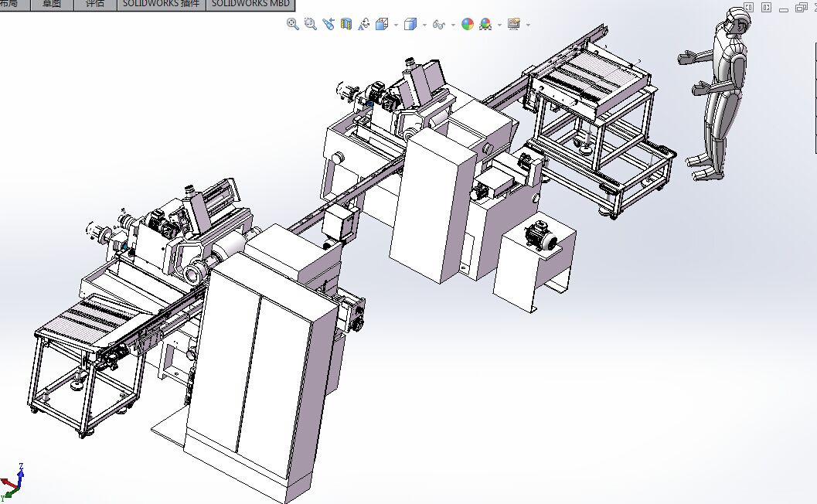Open the SOLIDWORKS 插件 tab
Viewport: 817px width, 504px height.
[x=160, y=4]
